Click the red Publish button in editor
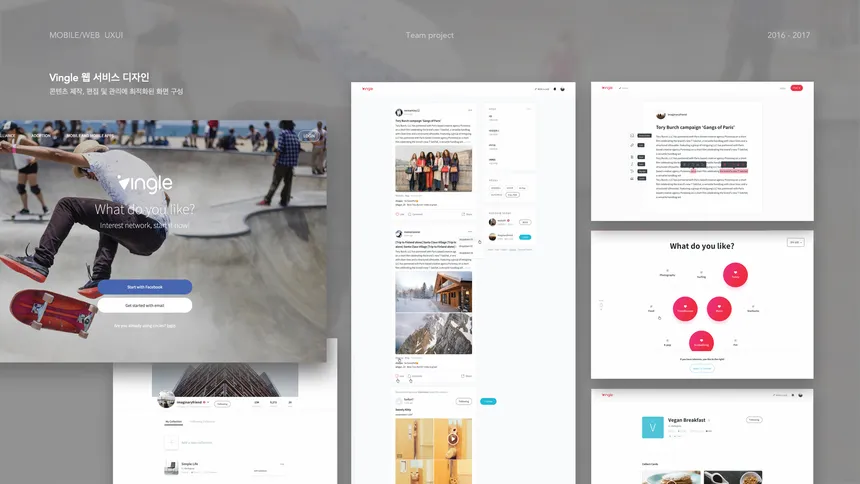This screenshot has width=860, height=484. pos(796,88)
